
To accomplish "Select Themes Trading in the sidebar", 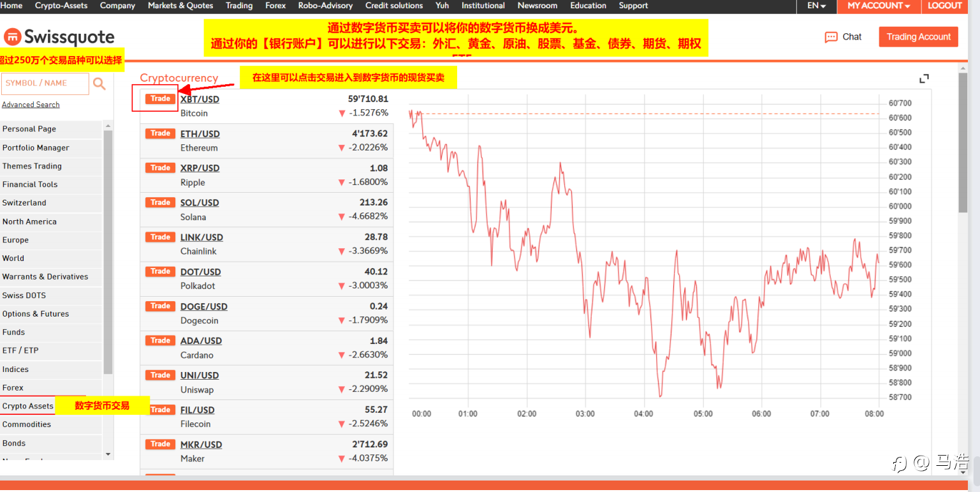I will (x=51, y=166).
